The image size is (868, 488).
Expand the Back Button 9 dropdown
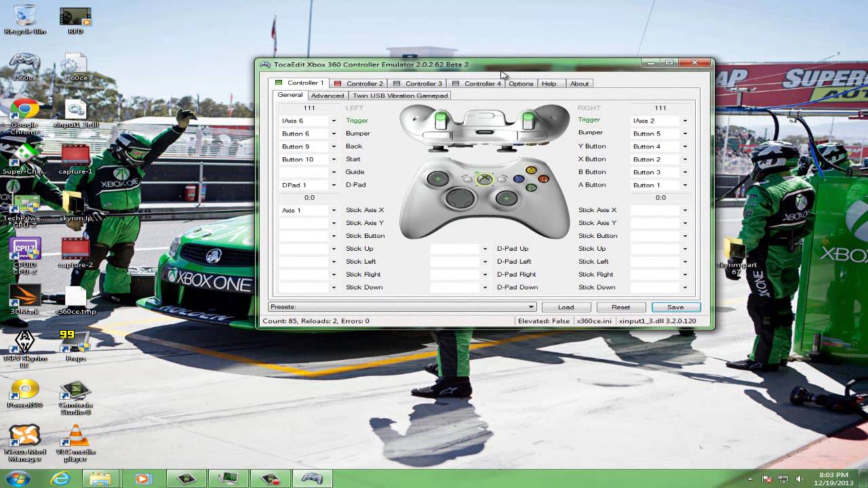coord(334,146)
